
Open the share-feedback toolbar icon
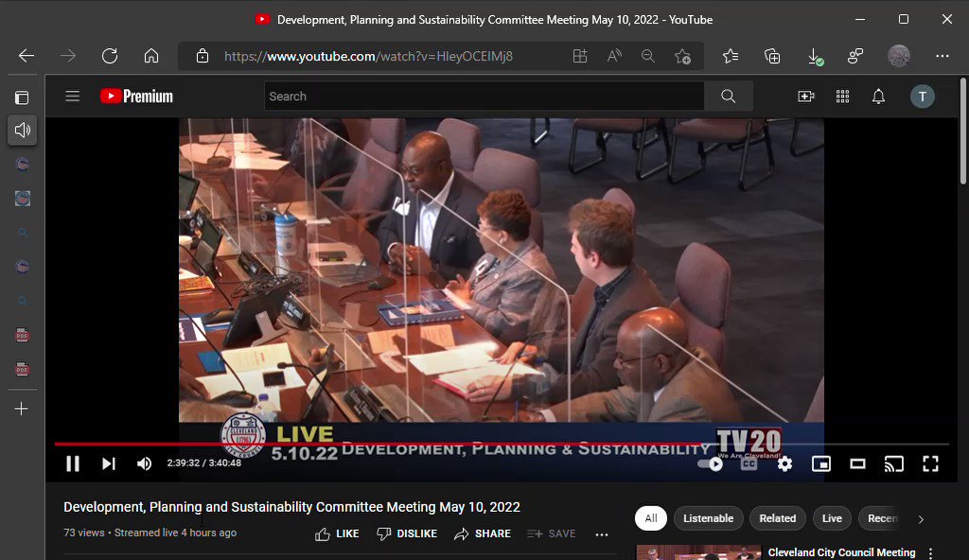855,56
